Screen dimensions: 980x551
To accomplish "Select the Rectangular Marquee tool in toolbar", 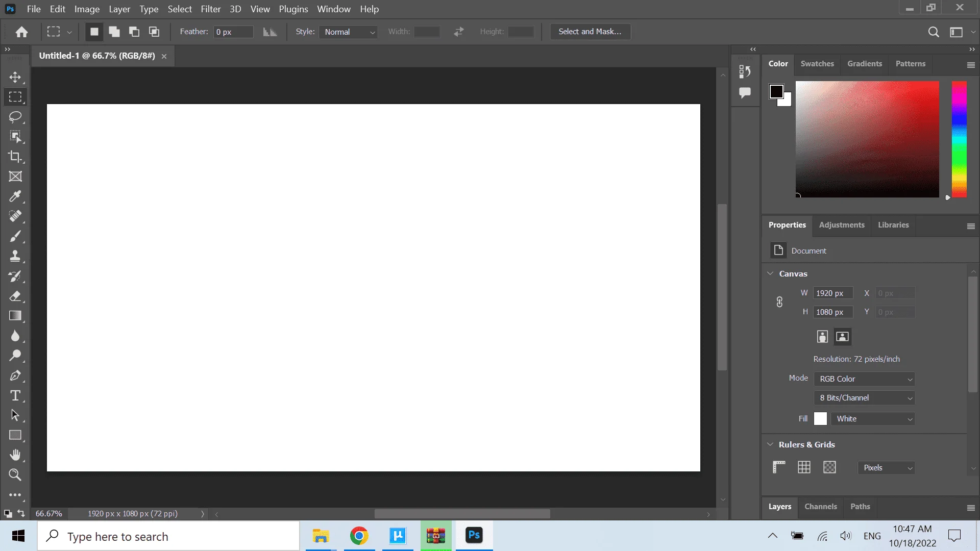I will click(15, 97).
